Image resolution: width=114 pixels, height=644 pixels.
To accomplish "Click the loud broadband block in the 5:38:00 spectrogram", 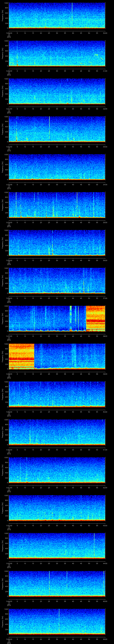I will [x=21, y=356].
